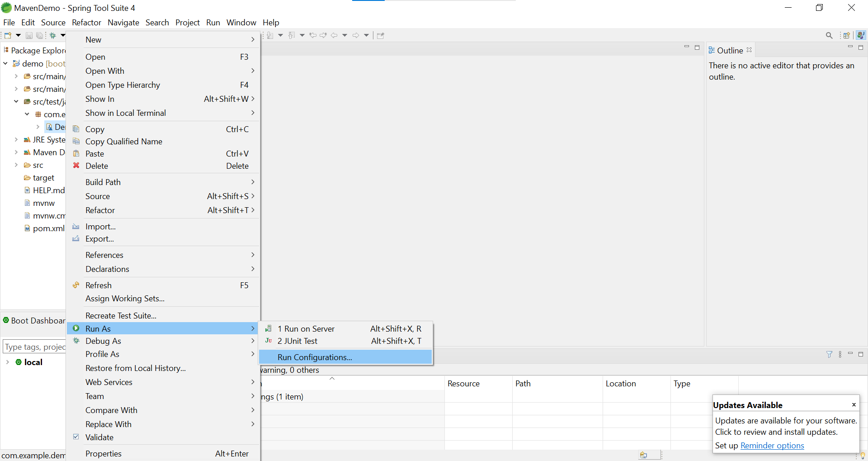Open the Back history dropdown arrow
868x461 pixels.
[x=344, y=35]
